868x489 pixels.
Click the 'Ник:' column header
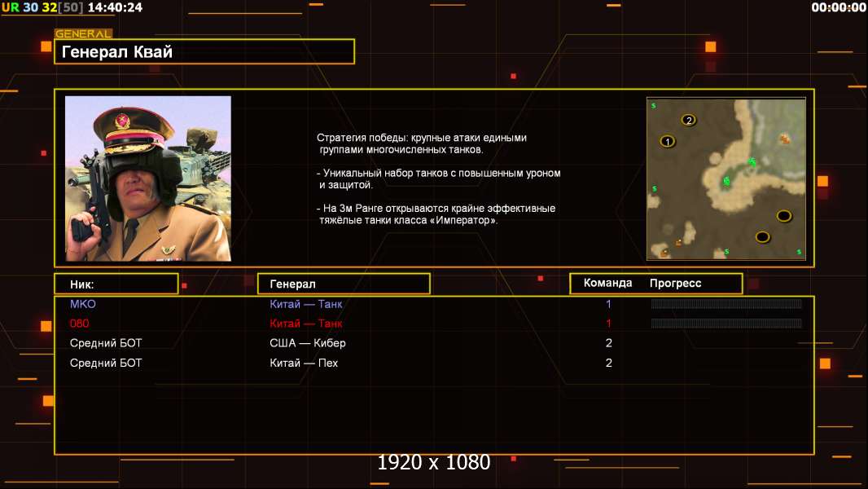coord(116,284)
